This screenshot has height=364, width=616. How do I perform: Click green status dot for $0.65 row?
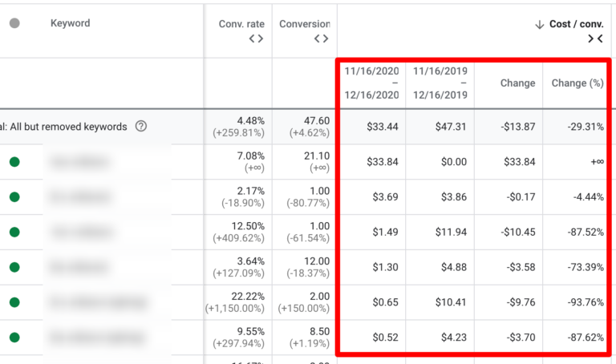(14, 303)
